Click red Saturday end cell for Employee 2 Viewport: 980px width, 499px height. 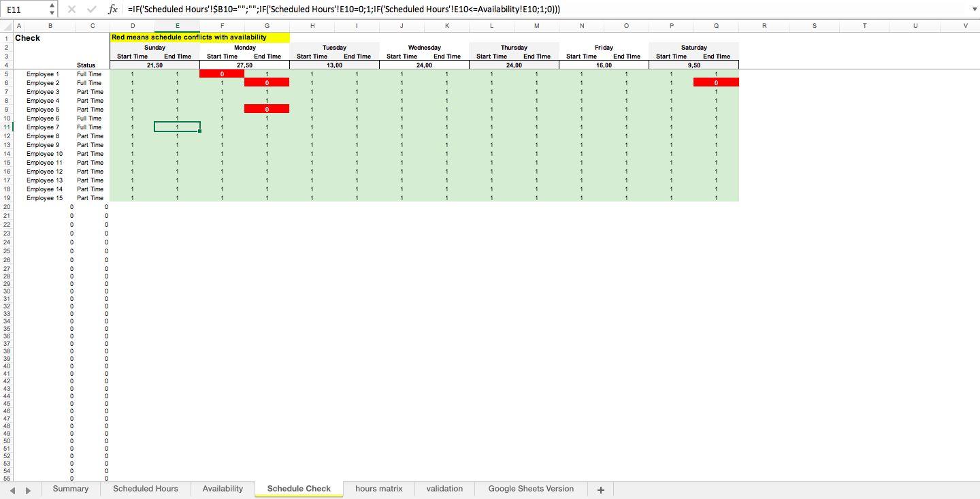[716, 82]
